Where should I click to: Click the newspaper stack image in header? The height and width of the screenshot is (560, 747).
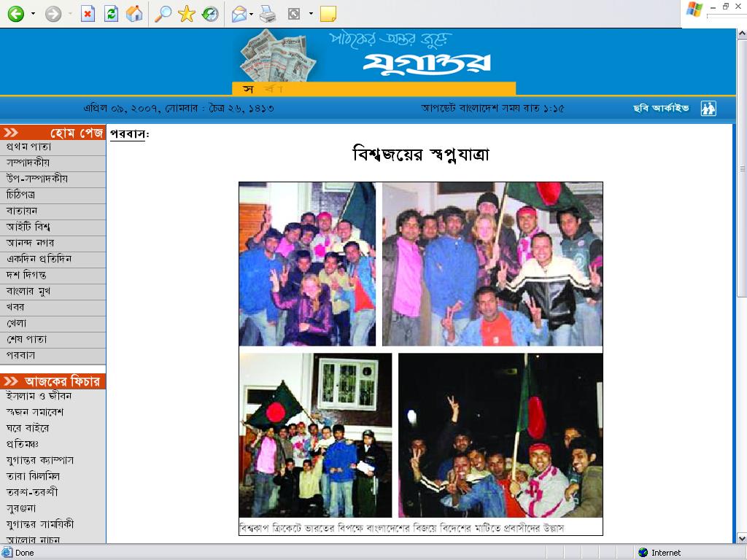(x=278, y=55)
